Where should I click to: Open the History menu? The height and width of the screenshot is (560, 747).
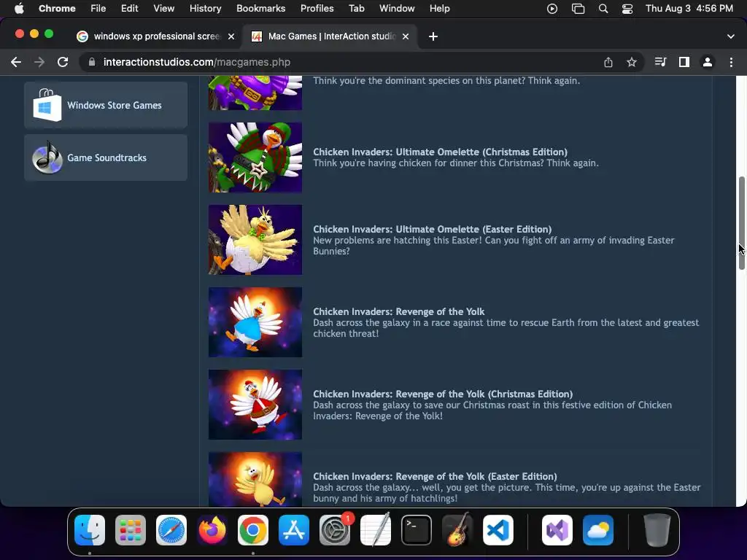(x=205, y=9)
